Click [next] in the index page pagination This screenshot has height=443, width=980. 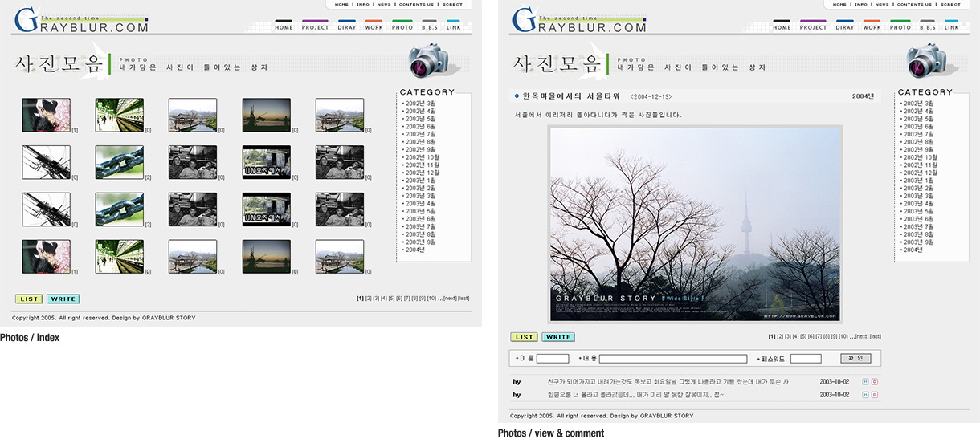(x=449, y=299)
